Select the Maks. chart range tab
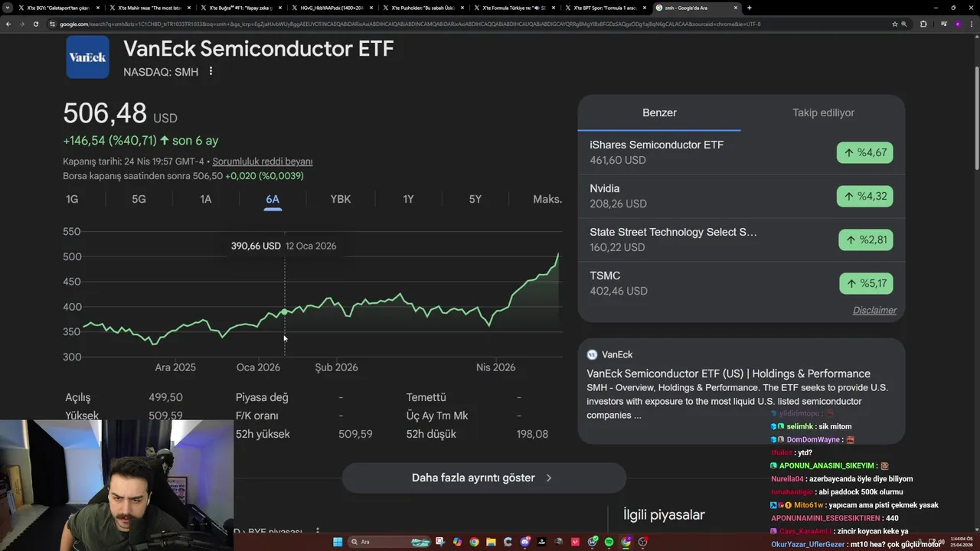This screenshot has height=551, width=980. (547, 199)
